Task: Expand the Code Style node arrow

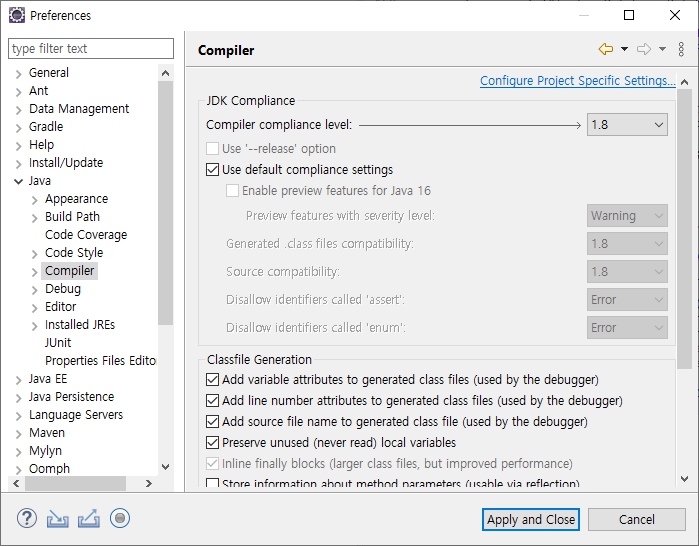Action: click(35, 254)
